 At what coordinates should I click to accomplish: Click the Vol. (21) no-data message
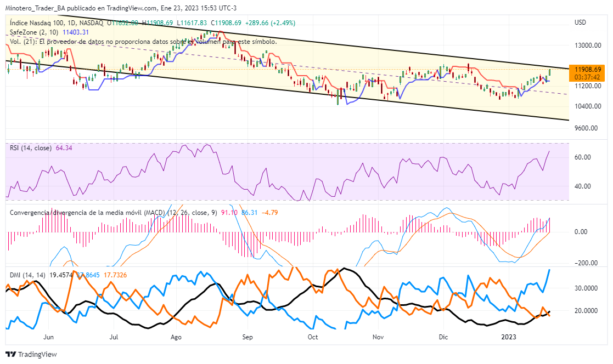point(143,42)
